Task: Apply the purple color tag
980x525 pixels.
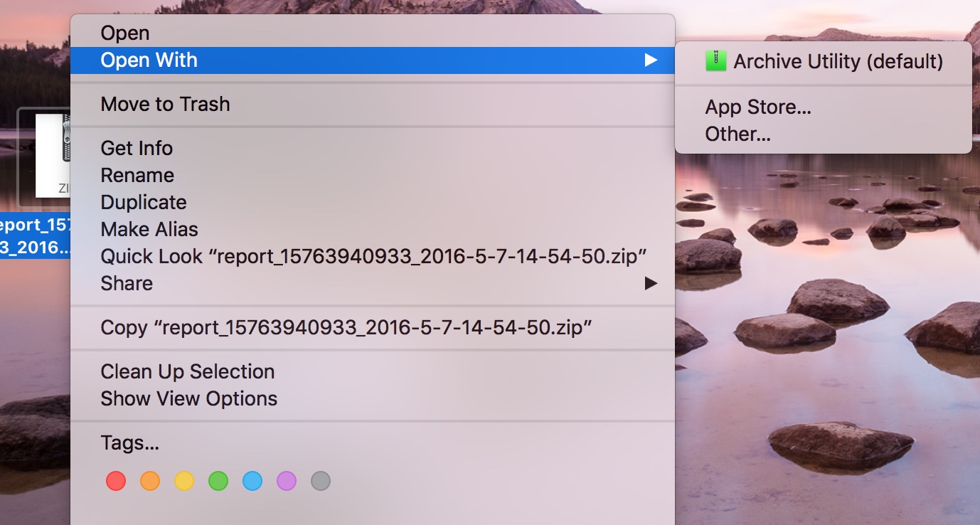Action: (x=287, y=482)
